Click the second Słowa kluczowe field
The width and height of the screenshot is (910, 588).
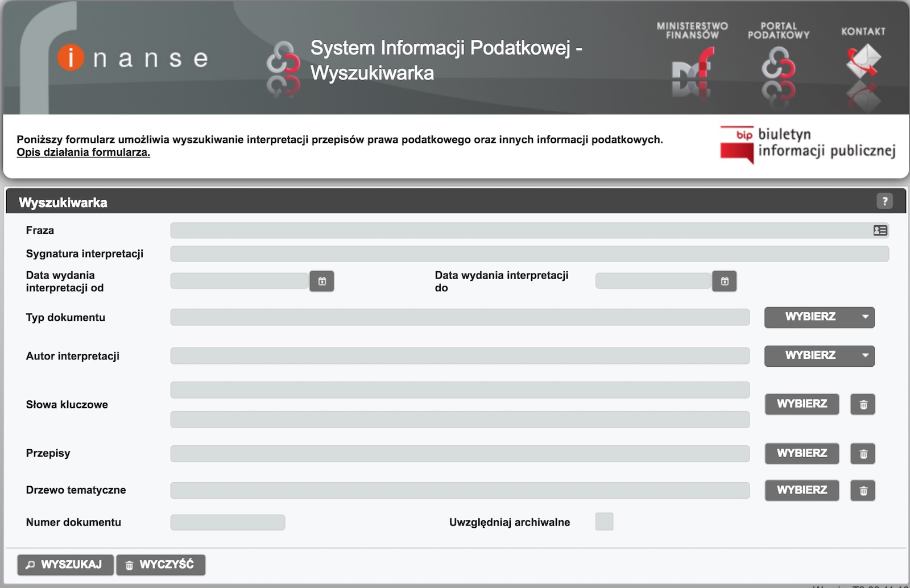(460, 420)
